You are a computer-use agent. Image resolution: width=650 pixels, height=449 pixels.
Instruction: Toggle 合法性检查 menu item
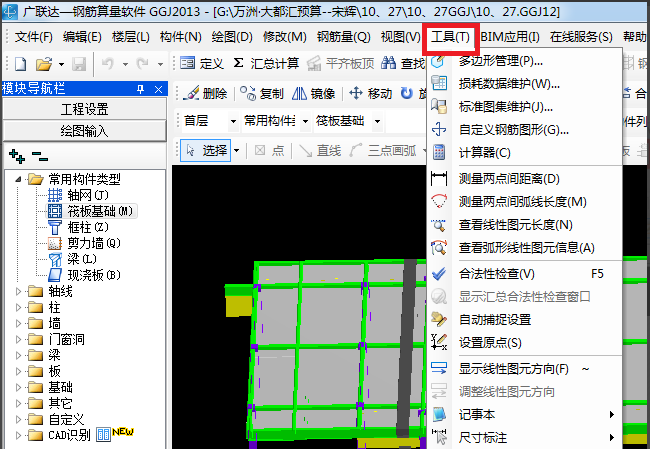496,273
